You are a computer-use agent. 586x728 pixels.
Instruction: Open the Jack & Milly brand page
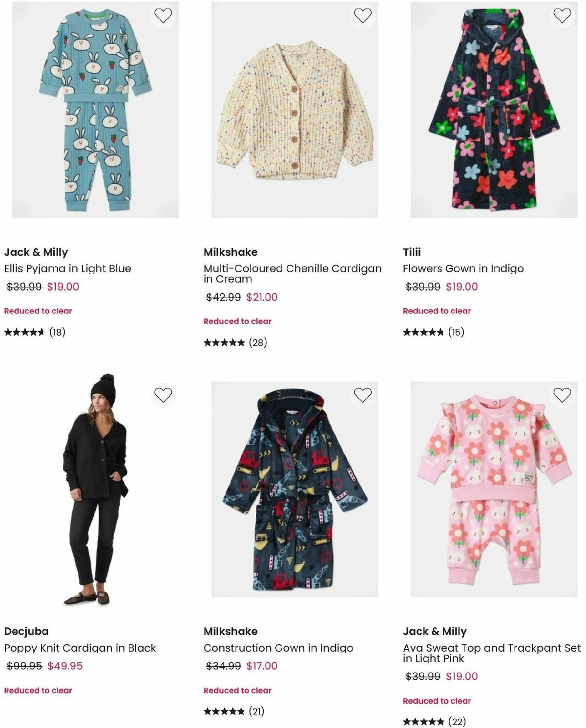[36, 252]
